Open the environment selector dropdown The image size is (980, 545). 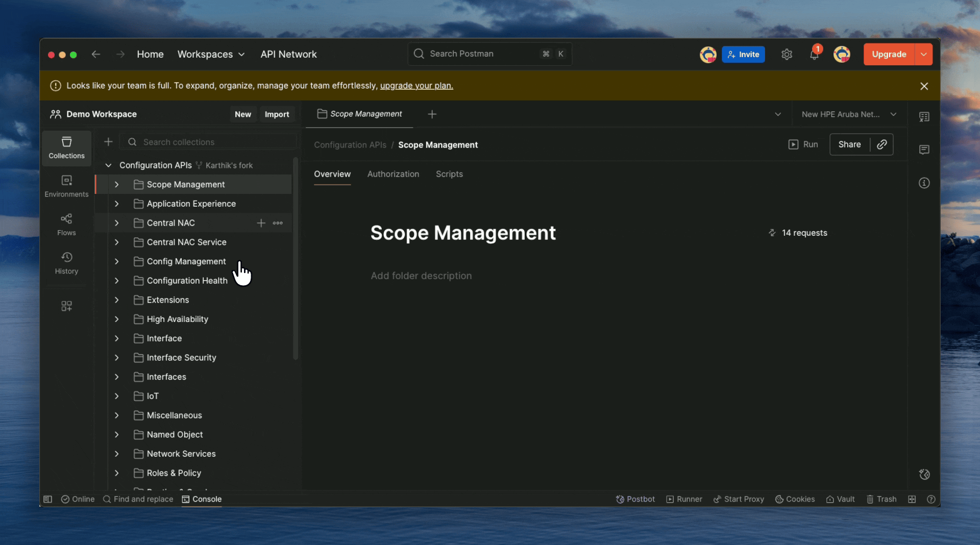849,114
